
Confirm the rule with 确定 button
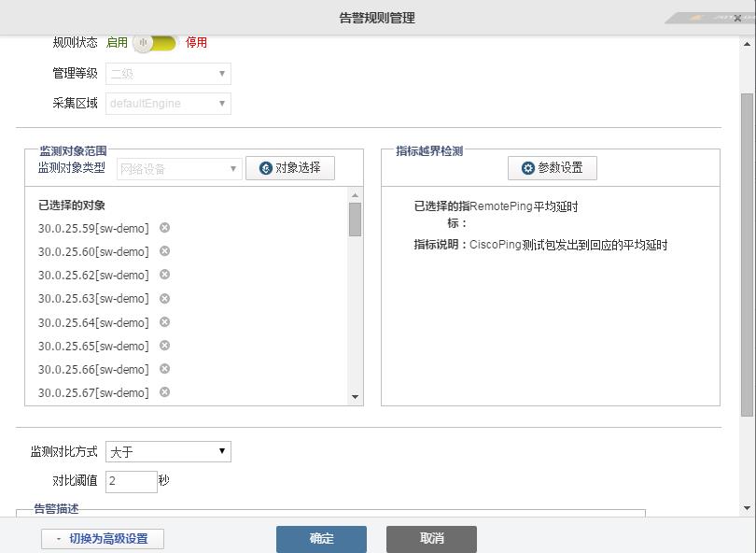[321, 539]
